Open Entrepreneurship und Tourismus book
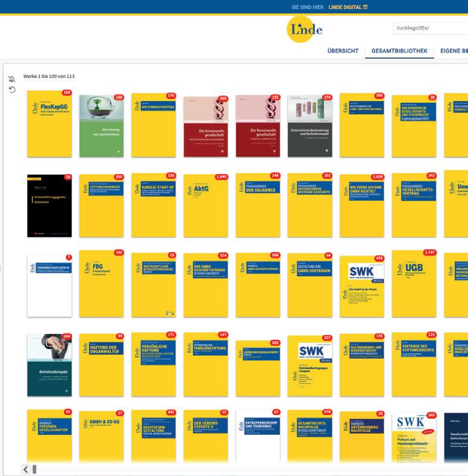 coord(258,436)
